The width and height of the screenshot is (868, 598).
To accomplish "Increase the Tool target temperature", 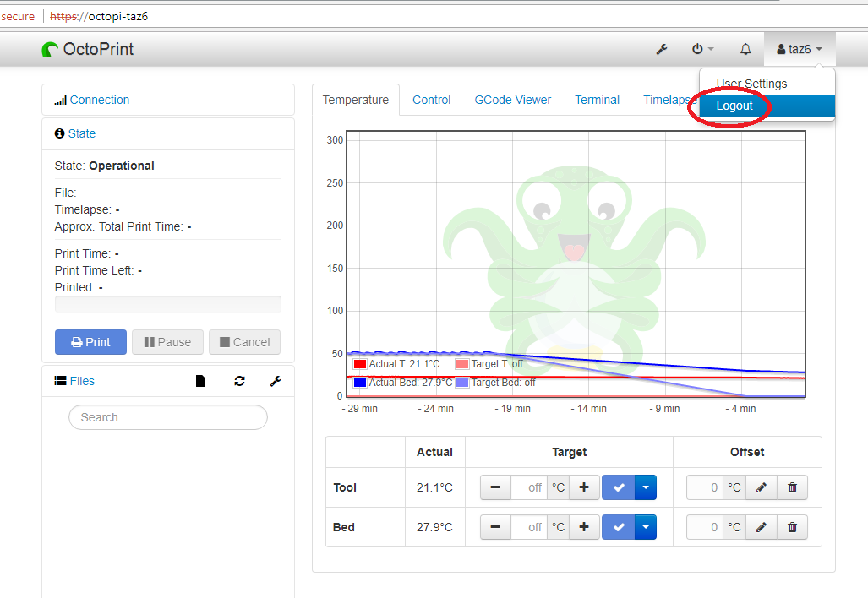I will click(x=584, y=487).
